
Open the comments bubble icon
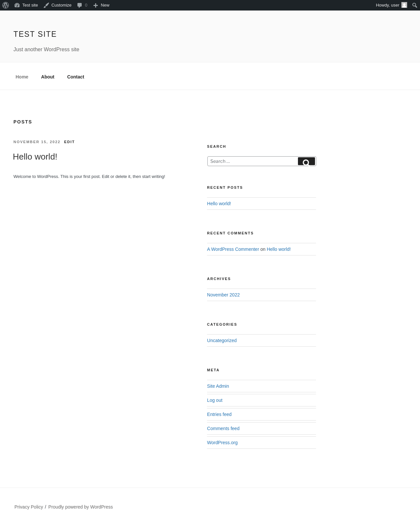click(x=79, y=5)
